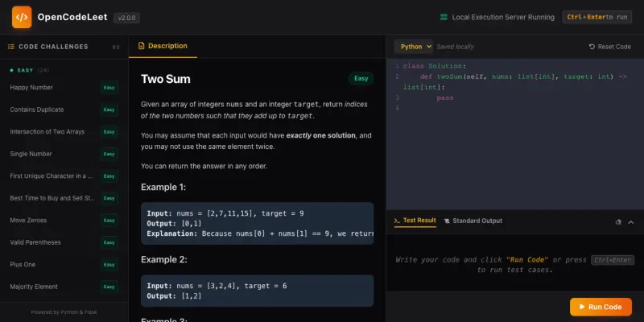Open Intersection of Two Arrays challenge
Viewport: 644px width, 322px height.
coord(64,132)
